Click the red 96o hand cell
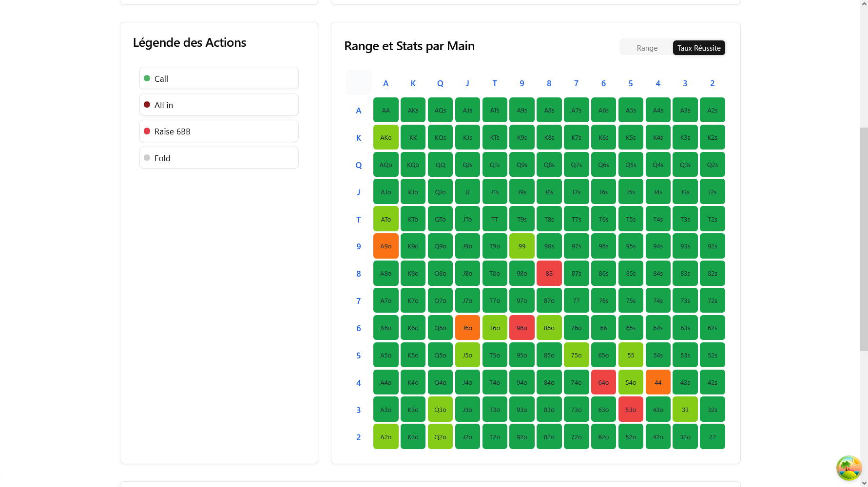The image size is (868, 487). [521, 328]
